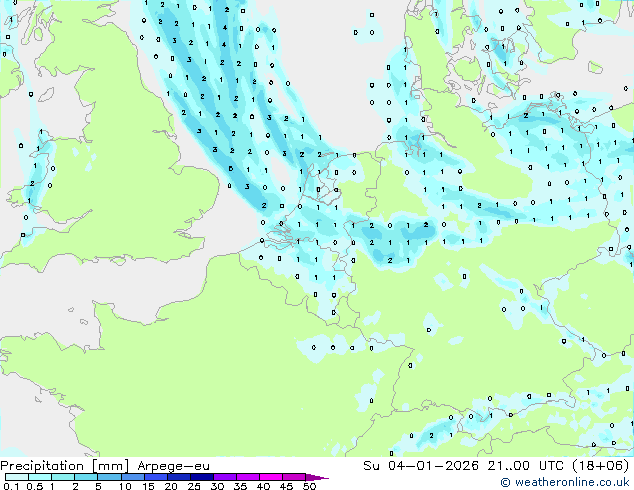Click the '[mm]' unit label
Image resolution: width=634 pixels, height=490 pixels.
(111, 466)
